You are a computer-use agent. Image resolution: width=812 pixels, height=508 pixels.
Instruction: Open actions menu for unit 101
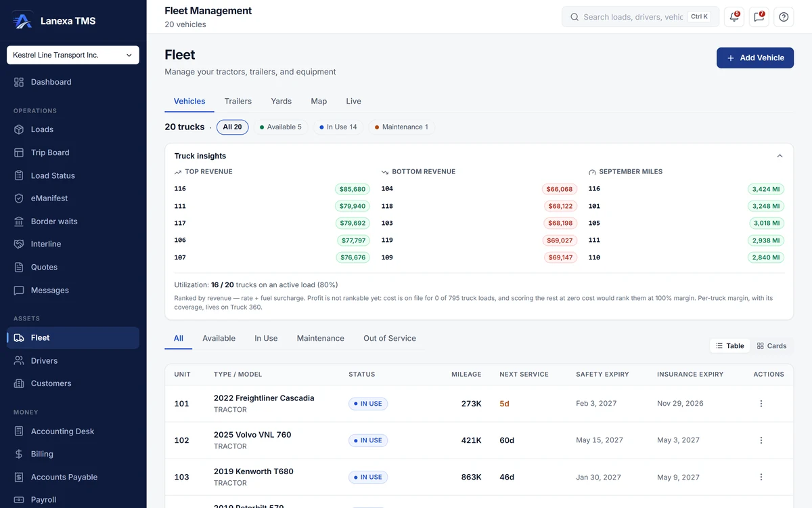click(761, 404)
